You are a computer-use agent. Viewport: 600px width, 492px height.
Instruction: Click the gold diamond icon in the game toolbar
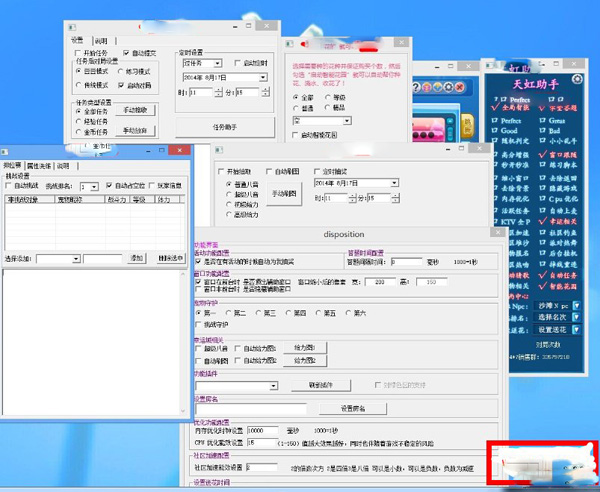(x=437, y=88)
